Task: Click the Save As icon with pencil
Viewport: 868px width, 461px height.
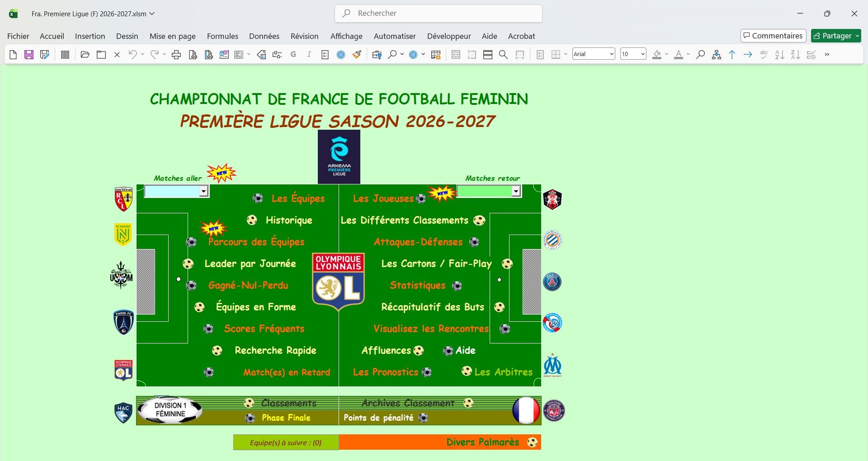Action: 45,55
